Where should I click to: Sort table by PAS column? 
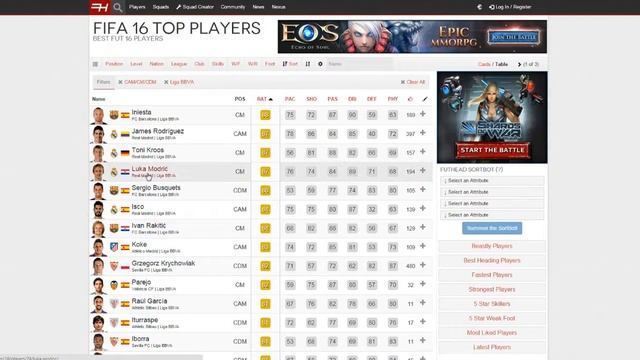coord(333,99)
